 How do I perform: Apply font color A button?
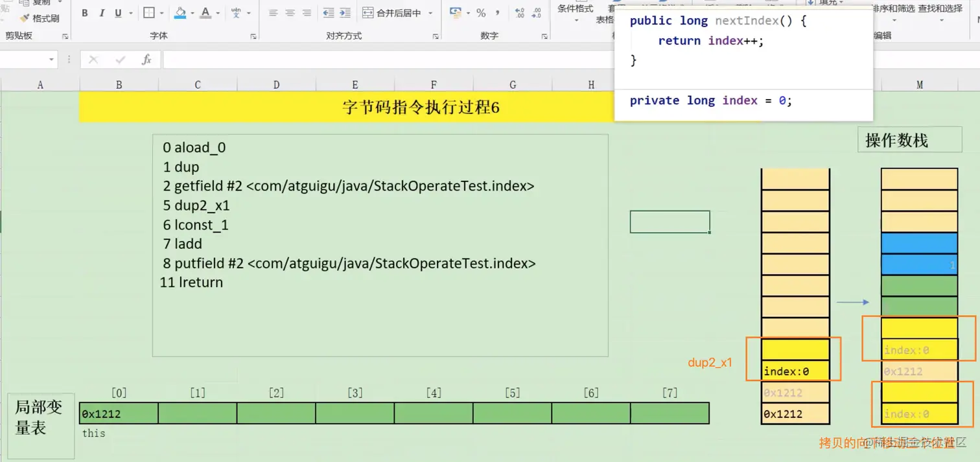click(205, 13)
